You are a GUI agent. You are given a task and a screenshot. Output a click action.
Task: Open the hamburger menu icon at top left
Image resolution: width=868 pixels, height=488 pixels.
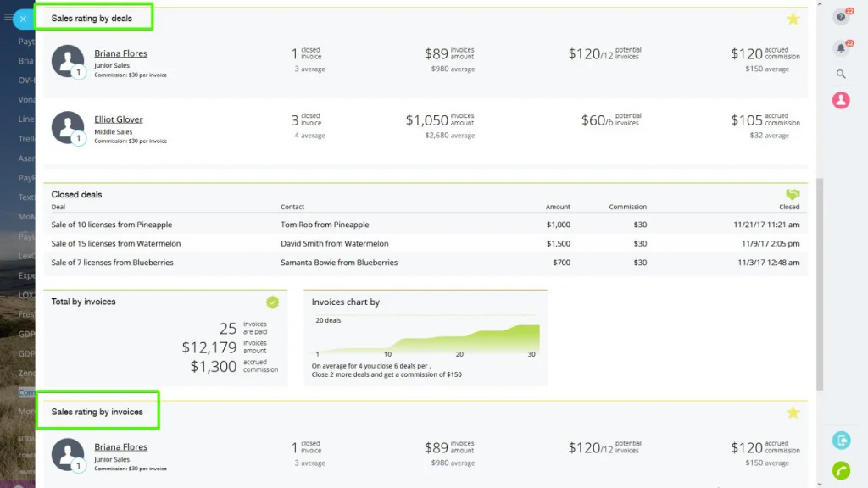[x=8, y=18]
